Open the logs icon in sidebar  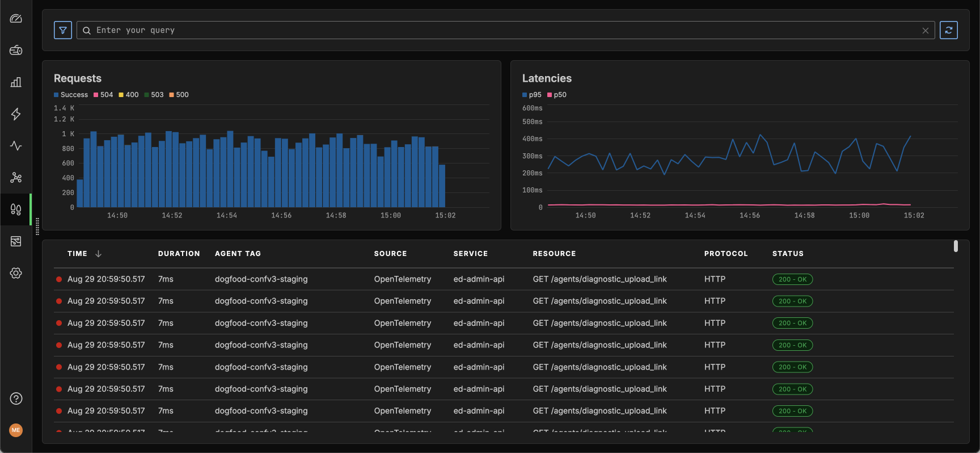click(16, 51)
